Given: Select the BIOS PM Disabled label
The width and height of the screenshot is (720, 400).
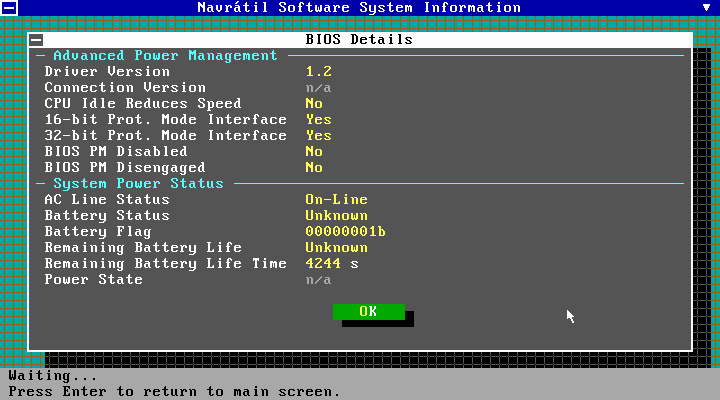Looking at the screenshot, I should pos(116,152).
